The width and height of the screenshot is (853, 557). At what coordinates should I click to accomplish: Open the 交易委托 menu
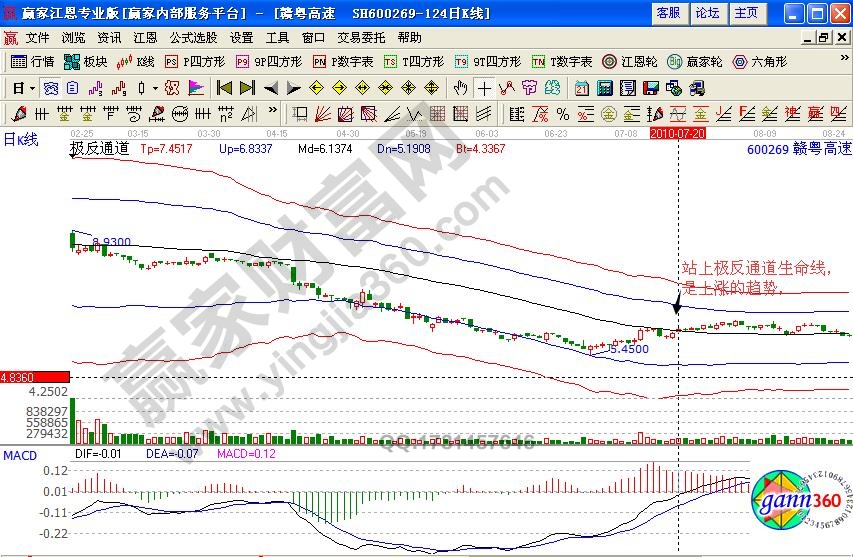click(362, 37)
